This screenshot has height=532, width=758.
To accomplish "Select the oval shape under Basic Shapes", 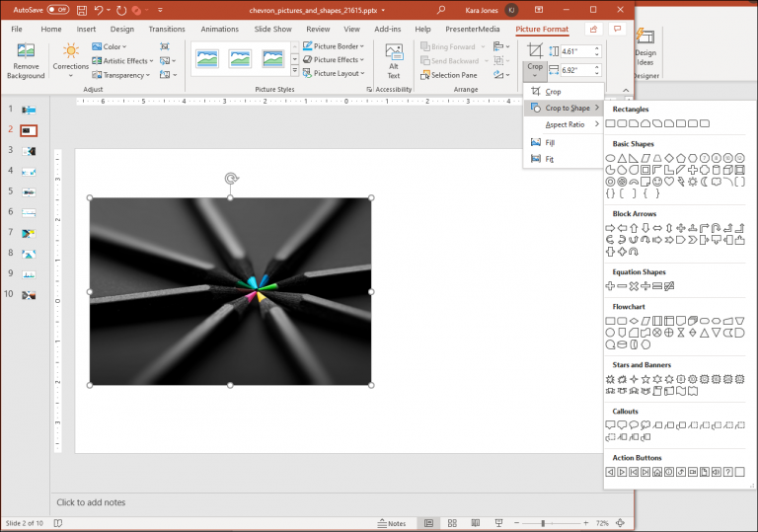I will pos(610,158).
